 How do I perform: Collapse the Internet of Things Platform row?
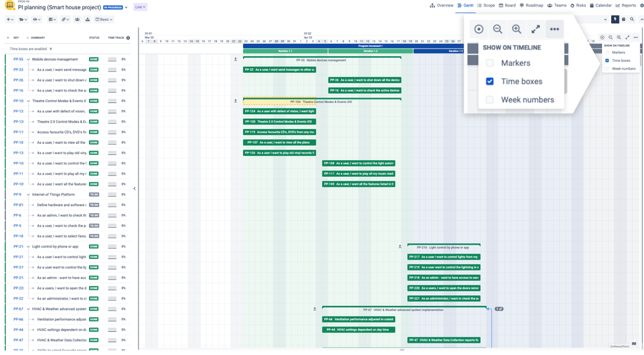tap(28, 194)
